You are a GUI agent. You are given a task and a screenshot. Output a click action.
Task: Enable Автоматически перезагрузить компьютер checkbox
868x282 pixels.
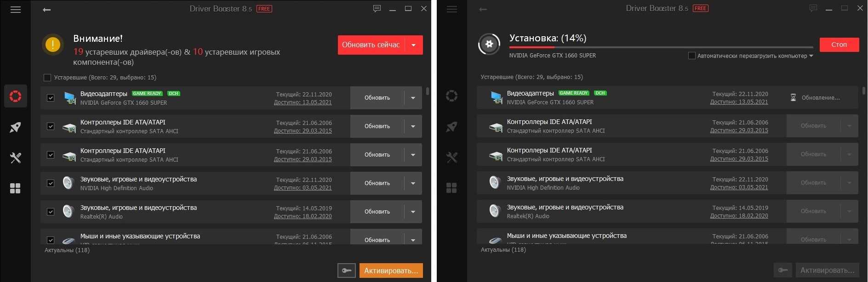click(x=691, y=56)
